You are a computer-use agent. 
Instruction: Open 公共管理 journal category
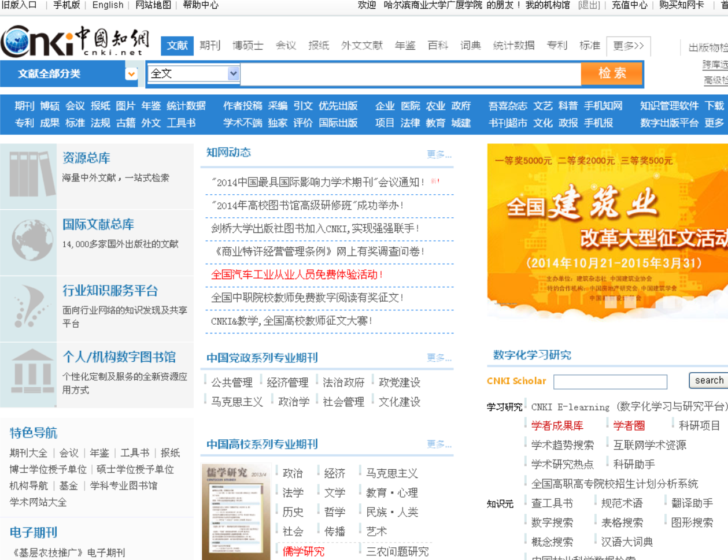232,383
